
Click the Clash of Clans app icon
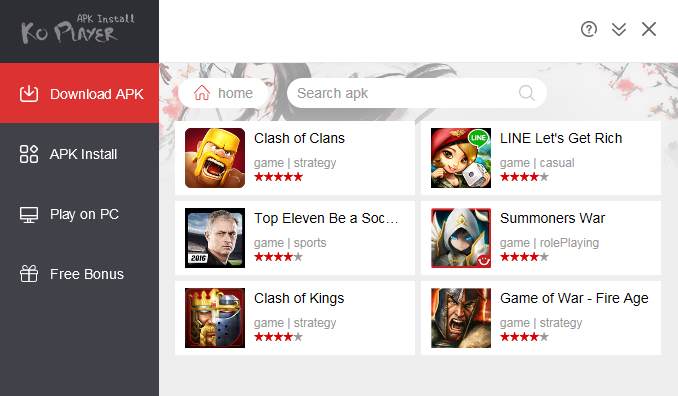[215, 158]
